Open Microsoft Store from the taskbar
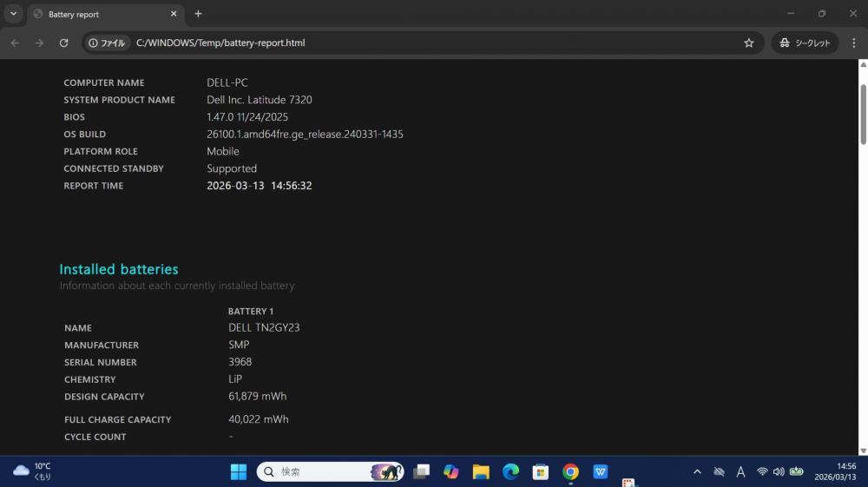This screenshot has height=487, width=868. point(540,471)
